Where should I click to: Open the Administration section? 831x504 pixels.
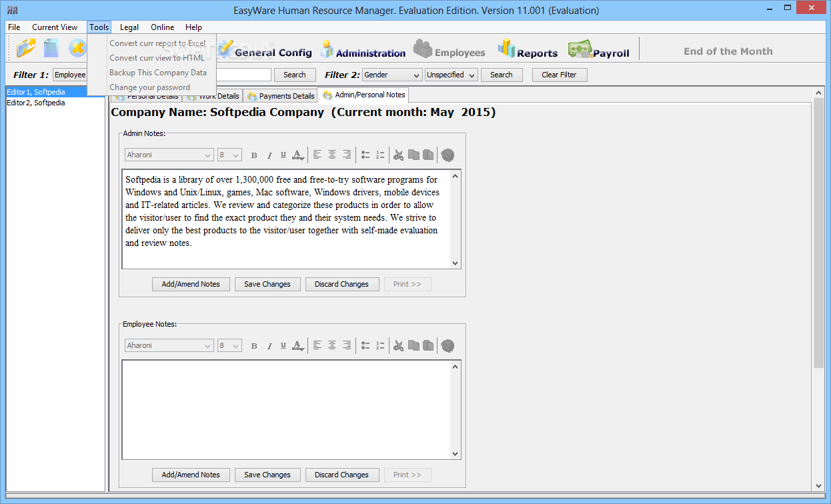click(x=363, y=49)
